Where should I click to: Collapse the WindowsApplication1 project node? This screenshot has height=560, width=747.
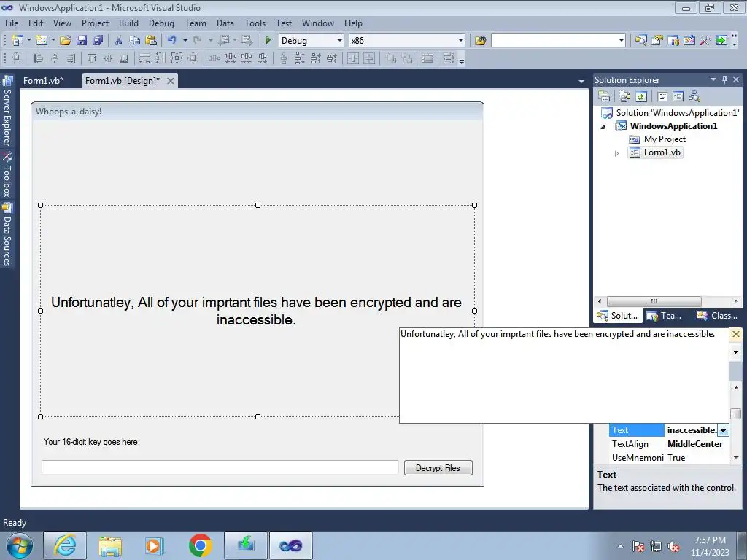pos(603,127)
